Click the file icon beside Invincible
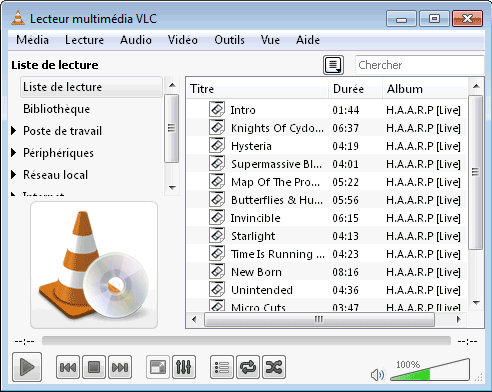 coord(217,217)
